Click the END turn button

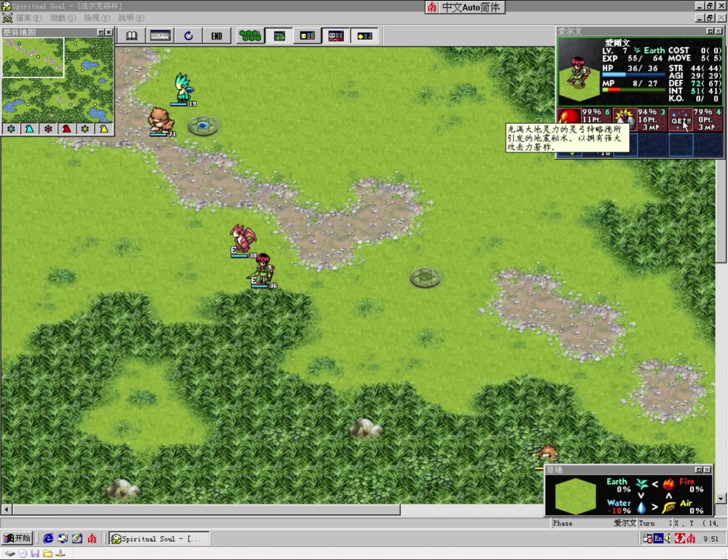[x=217, y=36]
